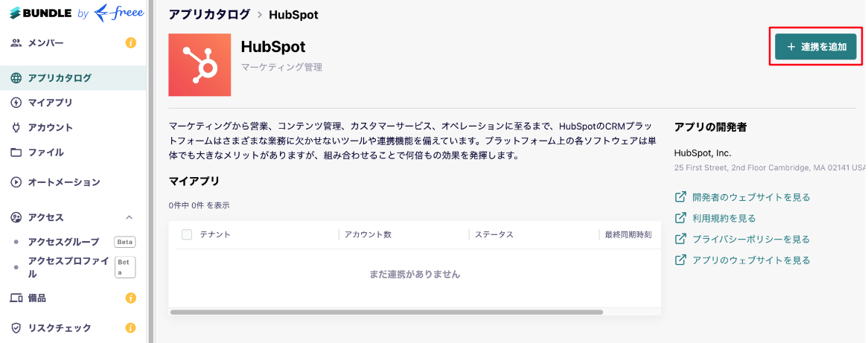This screenshot has height=343, width=868.
Task: Click the play-circle icon for オートメーション
Action: (16, 182)
